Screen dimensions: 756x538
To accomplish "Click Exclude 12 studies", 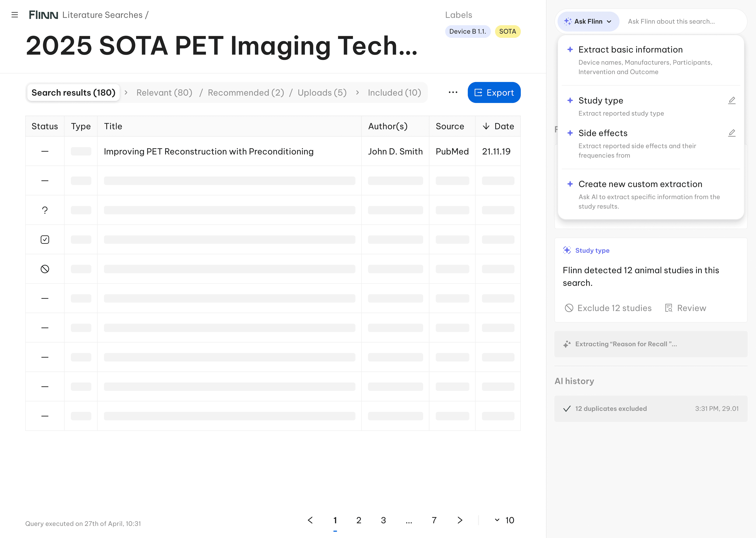I will (608, 308).
